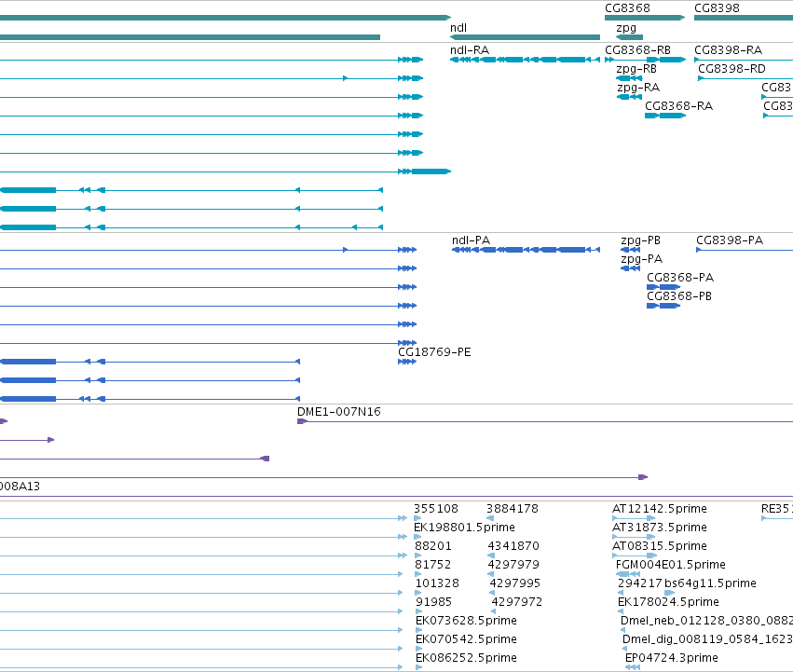Select the ndl-RA transcript
The width and height of the screenshot is (793, 672).
[x=525, y=60]
